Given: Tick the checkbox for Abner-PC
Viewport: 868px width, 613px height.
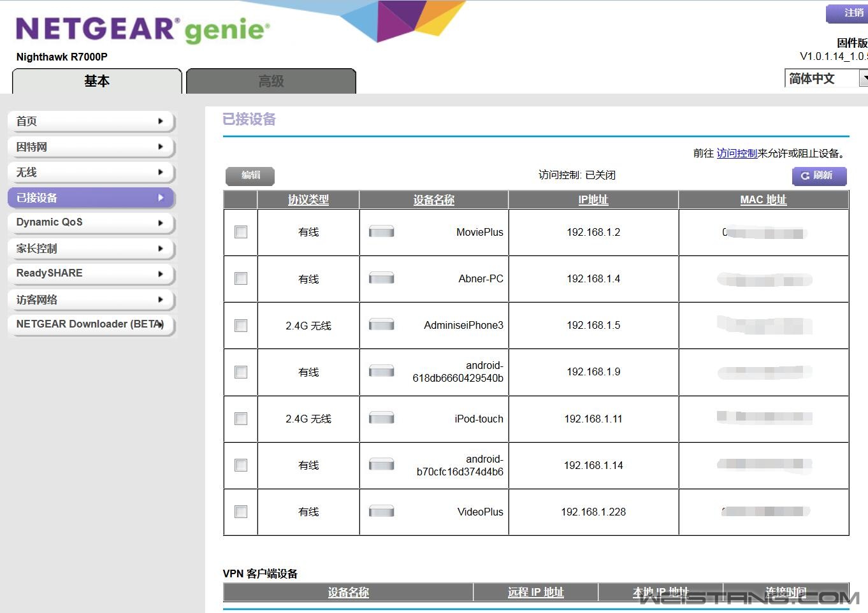Looking at the screenshot, I should pos(241,278).
